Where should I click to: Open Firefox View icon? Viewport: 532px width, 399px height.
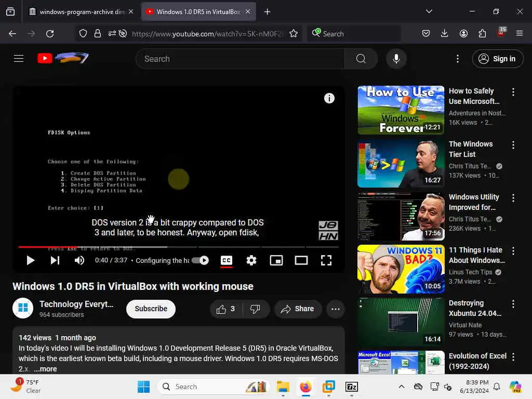[10, 11]
